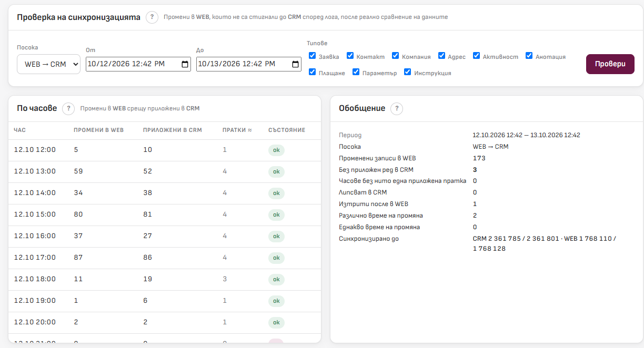
Task: Select the 12.10 15:00 hour cell
Action: tap(35, 214)
